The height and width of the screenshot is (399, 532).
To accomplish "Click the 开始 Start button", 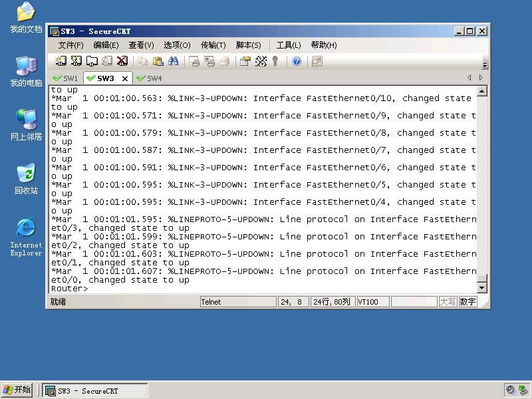I will pyautogui.click(x=17, y=390).
